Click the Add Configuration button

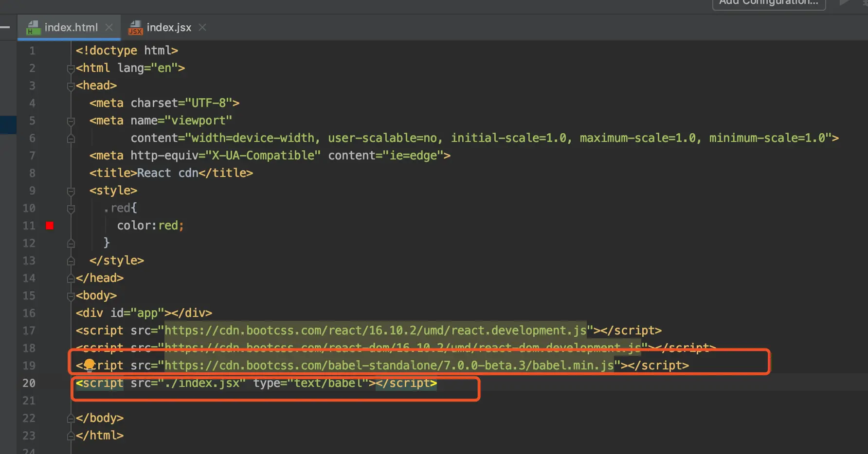[x=769, y=3]
